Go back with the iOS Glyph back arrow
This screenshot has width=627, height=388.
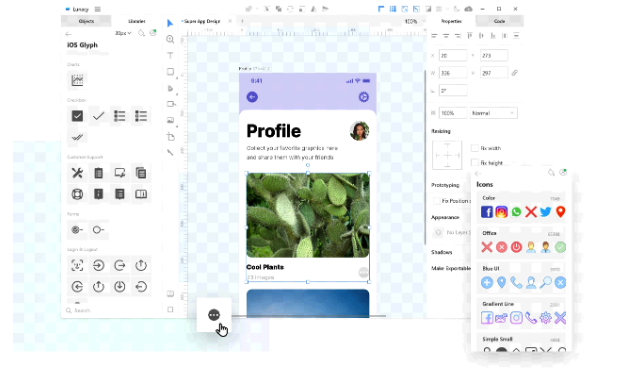coord(68,34)
